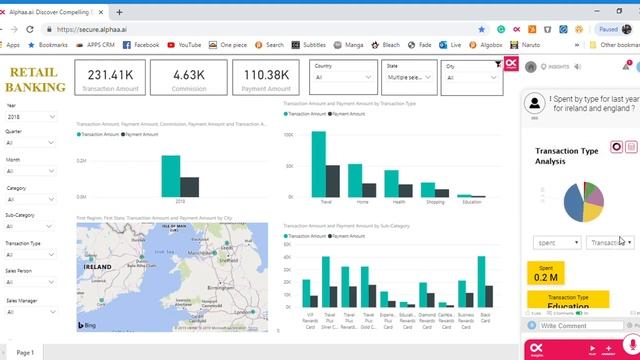Toggle the speaker sound icon
The image size is (640, 360).
click(578, 67)
